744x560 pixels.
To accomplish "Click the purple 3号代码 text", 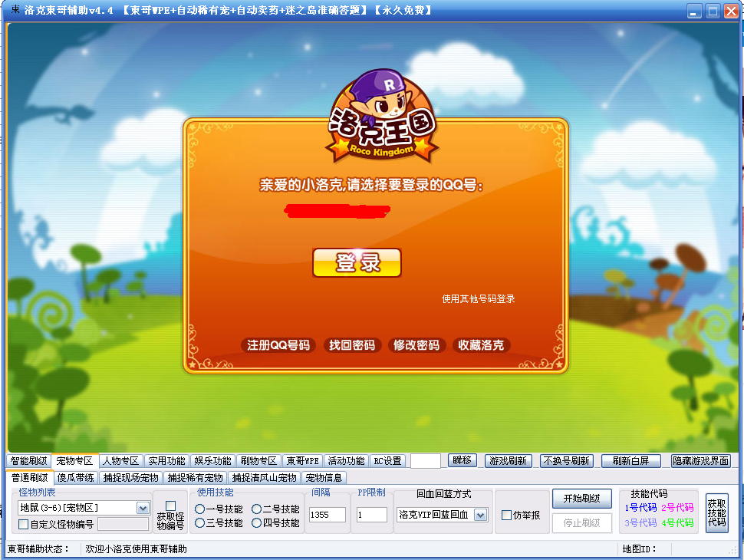I will click(x=640, y=523).
